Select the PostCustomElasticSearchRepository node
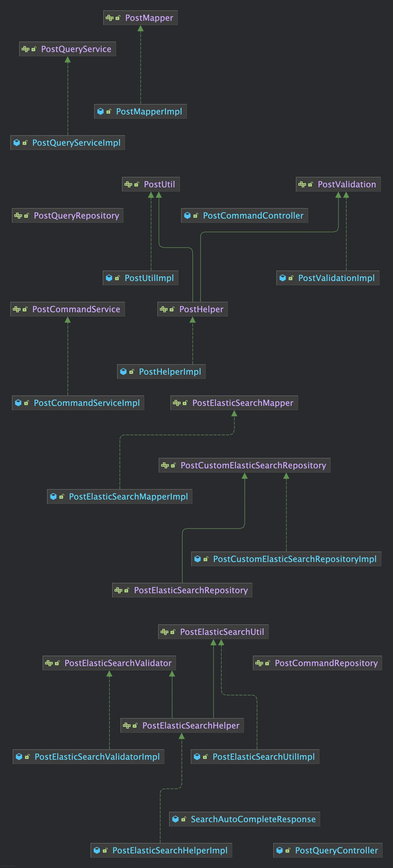The width and height of the screenshot is (393, 868). (244, 465)
